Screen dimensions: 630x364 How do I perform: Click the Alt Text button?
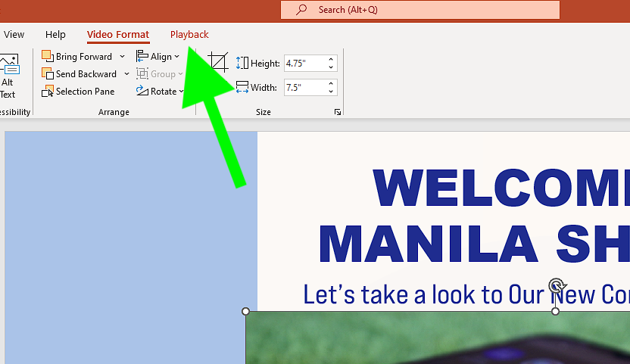[8, 76]
